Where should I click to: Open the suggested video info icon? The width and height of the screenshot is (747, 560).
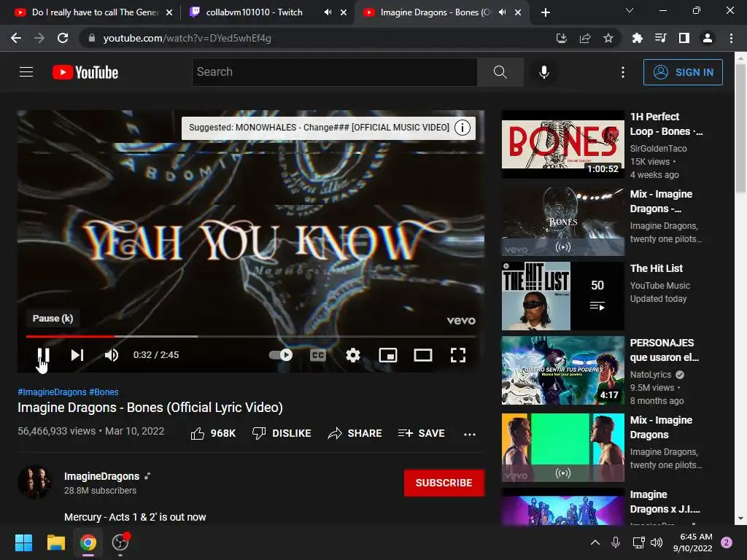click(x=462, y=128)
